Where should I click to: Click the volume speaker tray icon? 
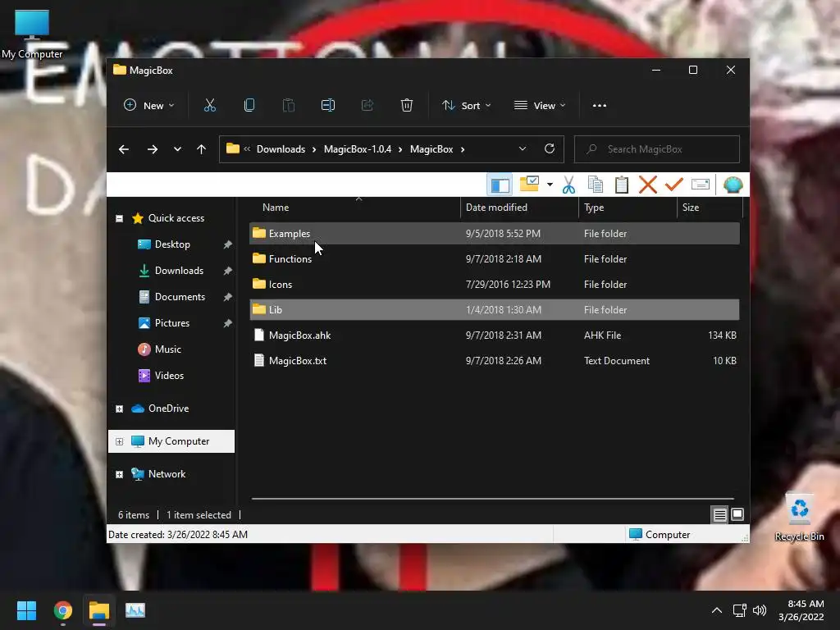point(760,610)
